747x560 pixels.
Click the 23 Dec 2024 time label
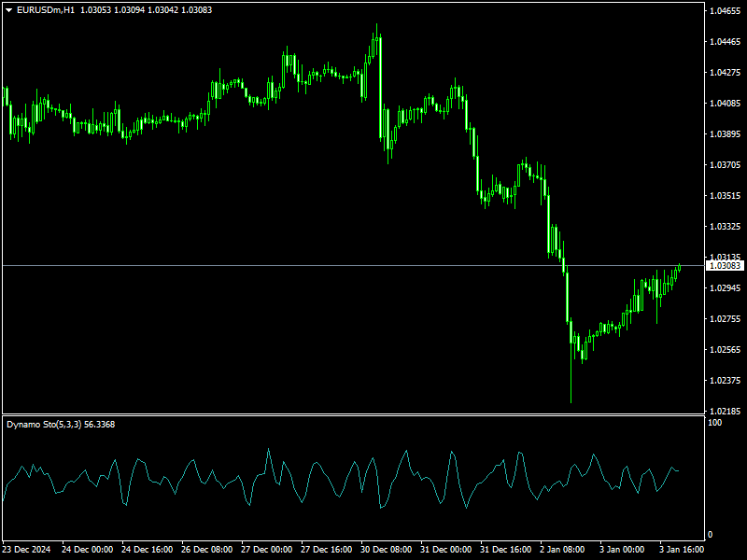tap(26, 550)
